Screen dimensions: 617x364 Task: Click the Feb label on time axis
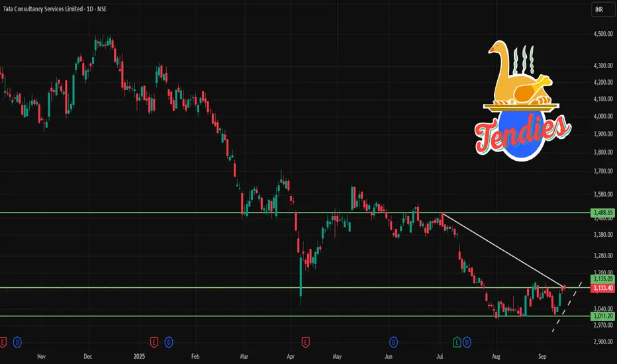point(195,357)
